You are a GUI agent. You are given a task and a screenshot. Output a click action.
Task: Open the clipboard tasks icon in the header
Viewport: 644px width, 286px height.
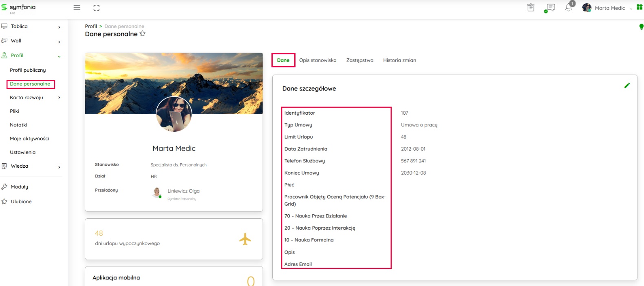coord(531,7)
